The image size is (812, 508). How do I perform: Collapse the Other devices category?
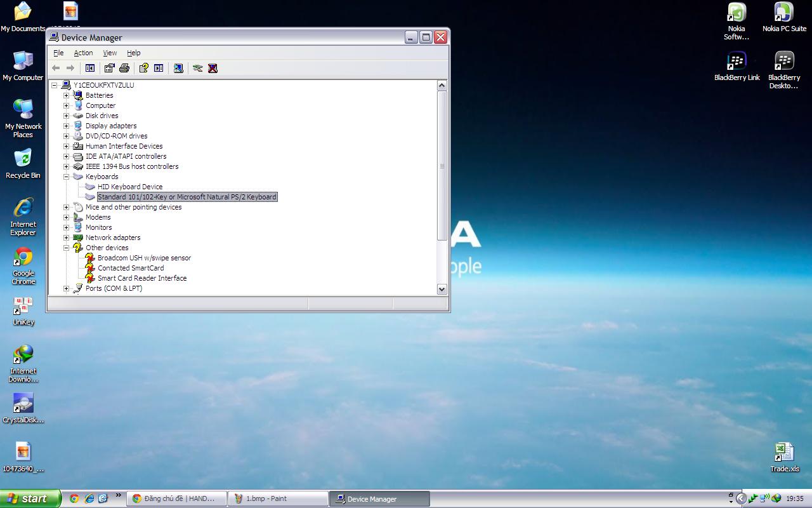(66, 248)
